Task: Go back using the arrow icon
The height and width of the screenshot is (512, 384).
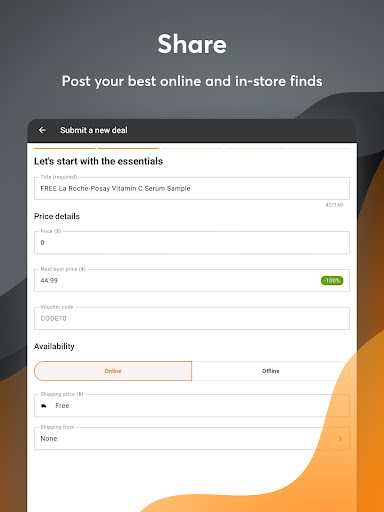Action: coord(42,130)
